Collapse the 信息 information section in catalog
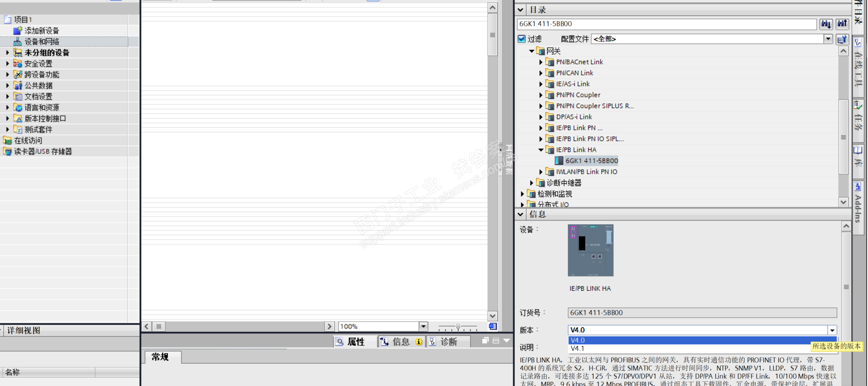Viewport: 868px width, 386px height. 521,214
